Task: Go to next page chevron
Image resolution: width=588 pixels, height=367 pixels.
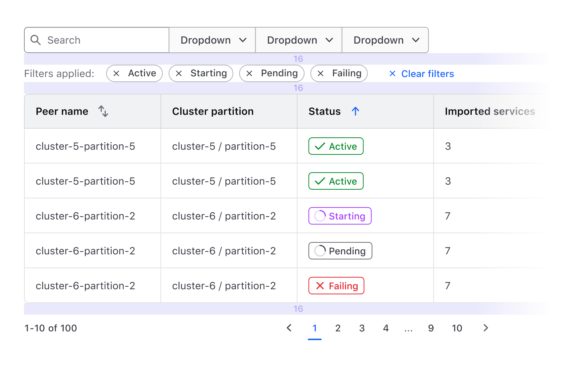Action: [x=486, y=328]
